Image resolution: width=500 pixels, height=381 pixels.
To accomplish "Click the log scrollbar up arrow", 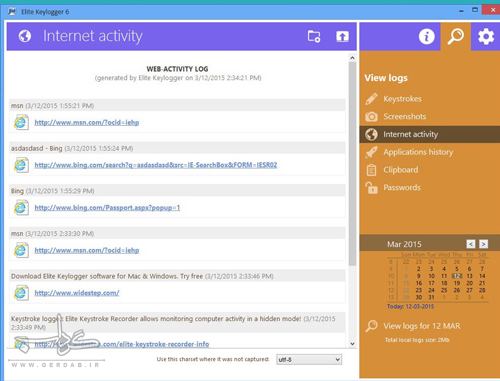I will [352, 58].
